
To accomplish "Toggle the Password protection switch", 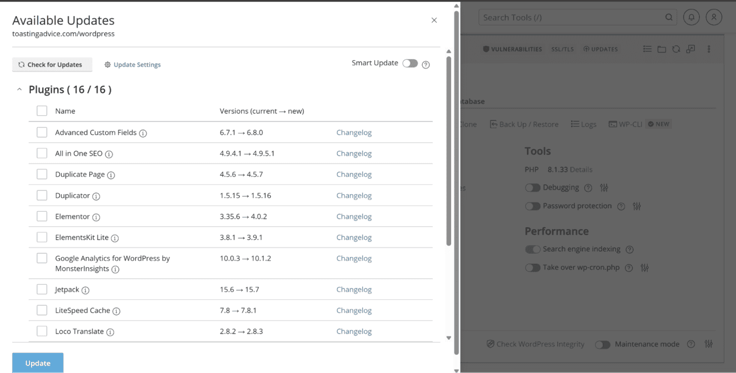I will pos(532,206).
